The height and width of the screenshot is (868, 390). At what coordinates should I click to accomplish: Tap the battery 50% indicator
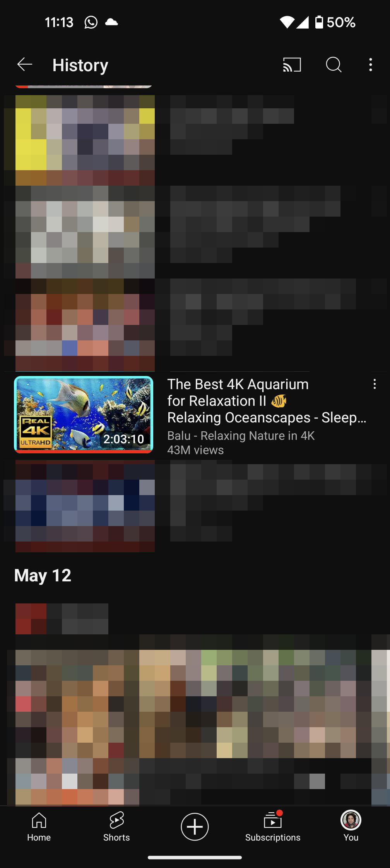[x=335, y=22]
